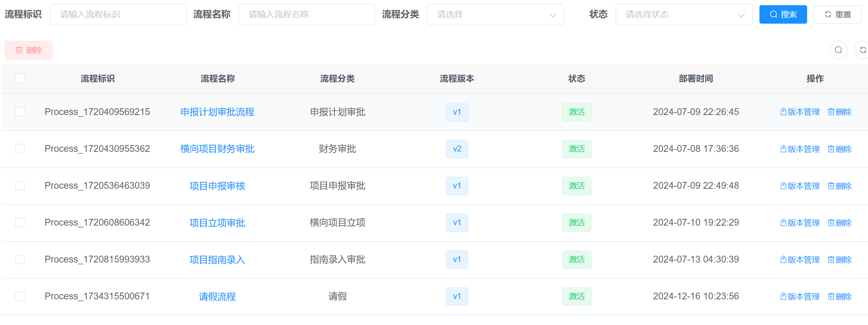Screen dimensions: 868x325
Task: Click trash icon to delete 横向项目财务审批 row
Action: coord(831,149)
